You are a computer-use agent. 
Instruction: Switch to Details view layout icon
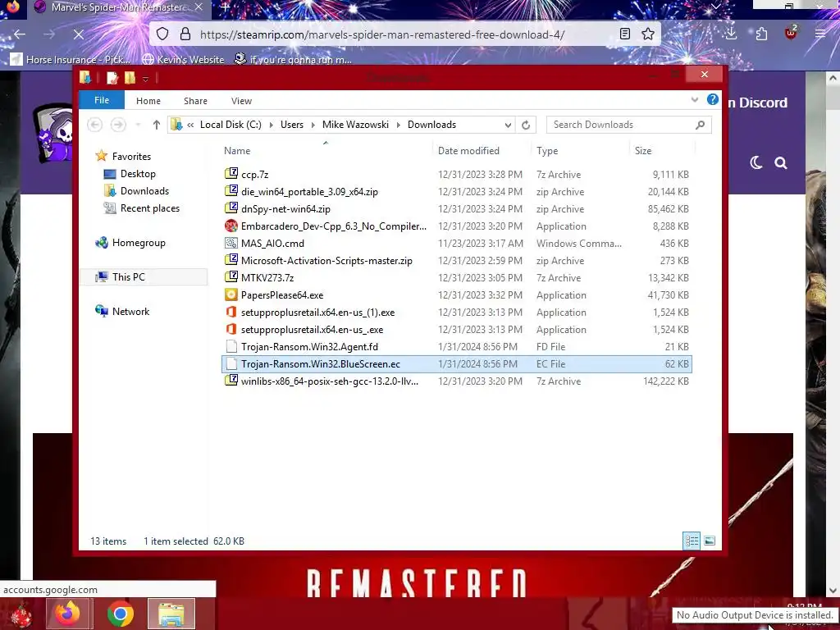pos(692,541)
